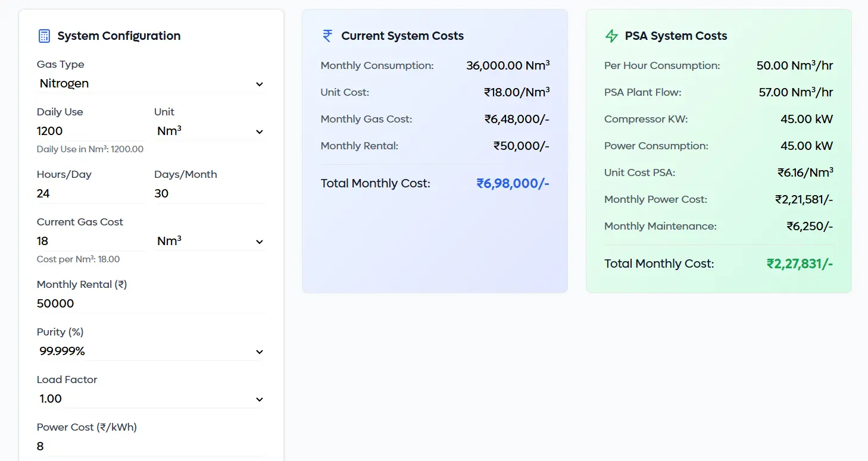Image resolution: width=868 pixels, height=461 pixels.
Task: Click the Monthly Gas Cost label
Action: pyautogui.click(x=366, y=119)
